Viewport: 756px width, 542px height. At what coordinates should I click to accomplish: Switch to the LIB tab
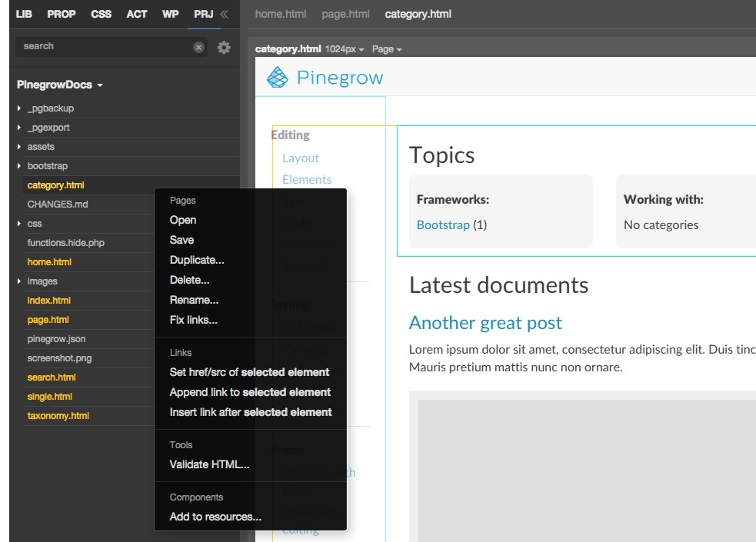24,15
